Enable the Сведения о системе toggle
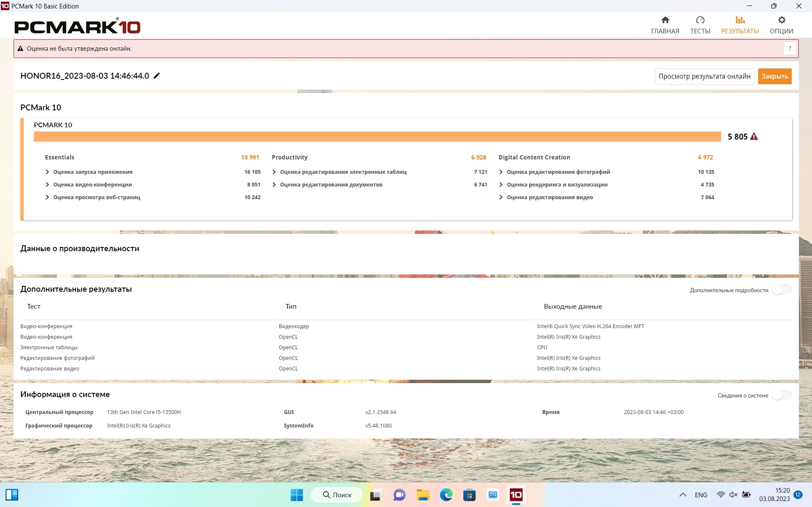This screenshot has width=812, height=507. (781, 395)
